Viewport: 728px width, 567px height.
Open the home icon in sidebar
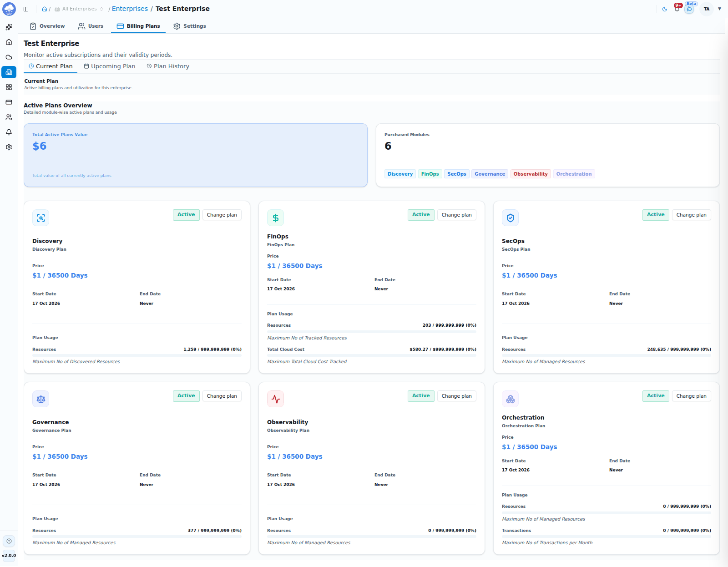pyautogui.click(x=9, y=42)
